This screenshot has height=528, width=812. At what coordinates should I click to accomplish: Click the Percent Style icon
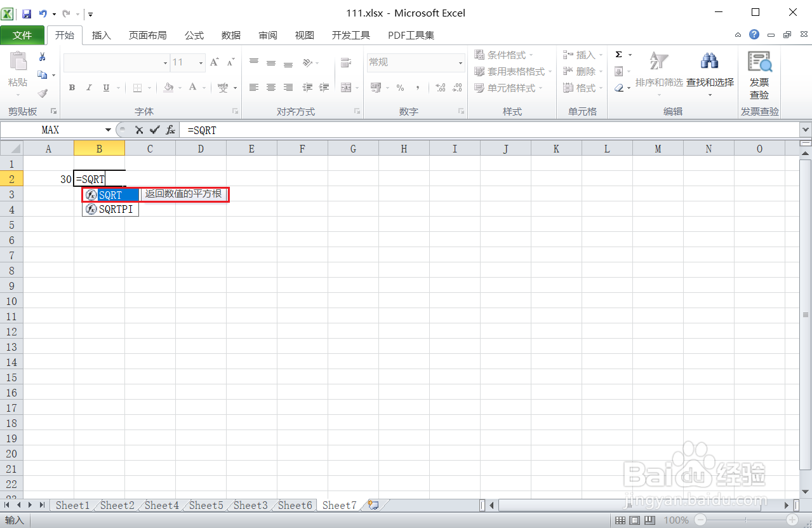pos(400,88)
